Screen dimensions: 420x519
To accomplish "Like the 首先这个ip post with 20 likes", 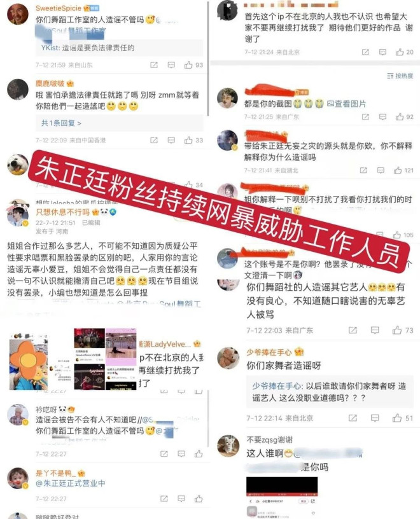I will (400, 52).
